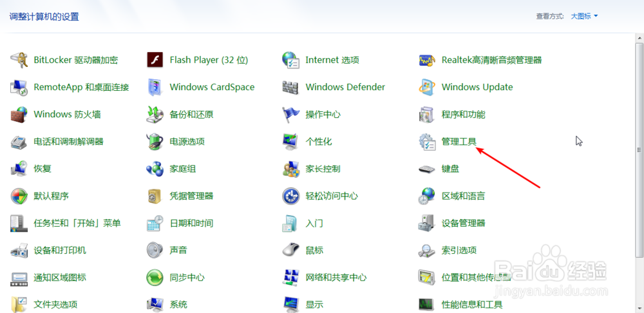Screen dimensions: 644x313
Task: Click the Realtek高清晰音频管理器 icon
Action: point(427,60)
